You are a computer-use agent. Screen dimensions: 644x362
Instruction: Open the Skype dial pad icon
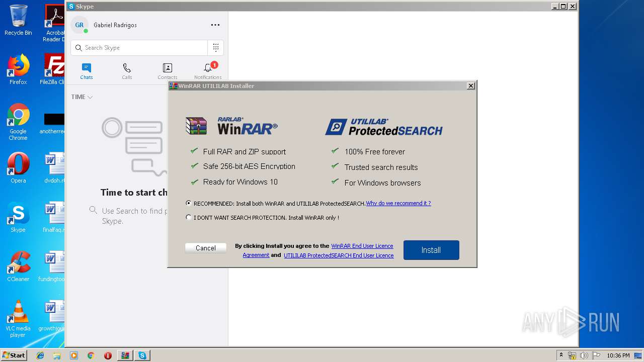pos(216,48)
